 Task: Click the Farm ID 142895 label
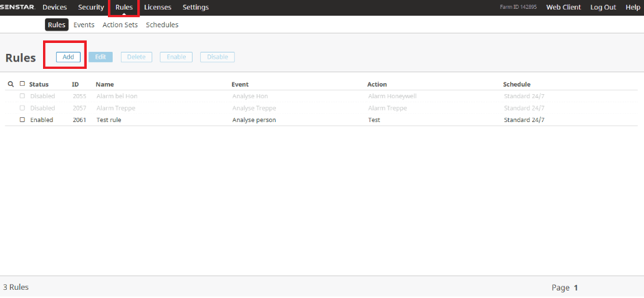point(518,8)
